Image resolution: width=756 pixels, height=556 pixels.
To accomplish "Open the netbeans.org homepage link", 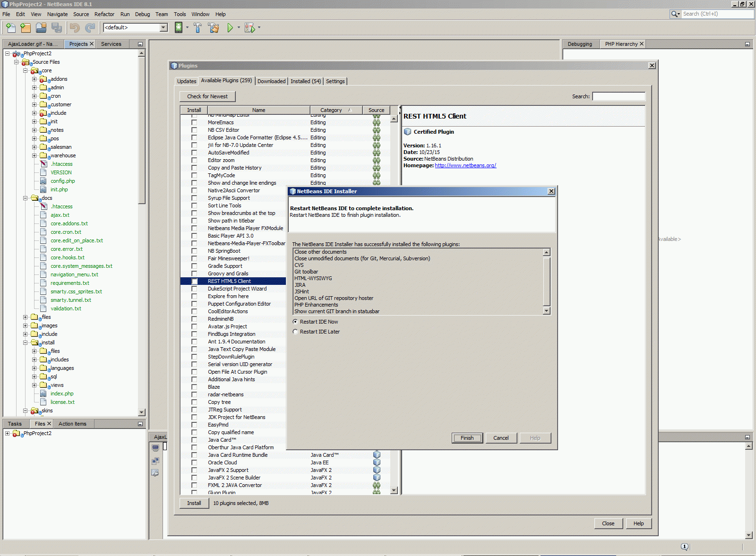I will pos(465,165).
